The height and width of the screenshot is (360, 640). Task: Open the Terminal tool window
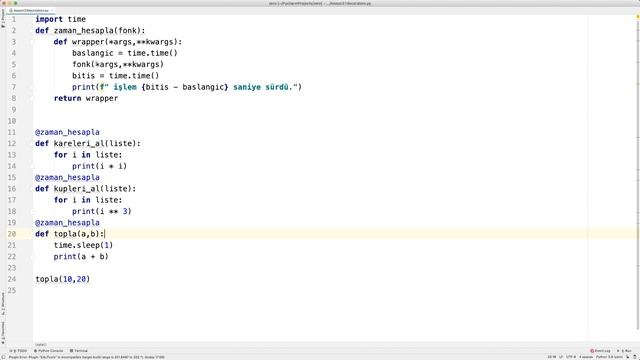(79, 351)
